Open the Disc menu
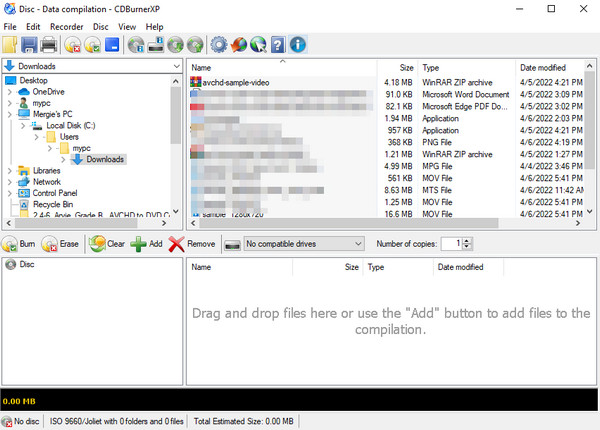The image size is (600, 430). (x=101, y=27)
